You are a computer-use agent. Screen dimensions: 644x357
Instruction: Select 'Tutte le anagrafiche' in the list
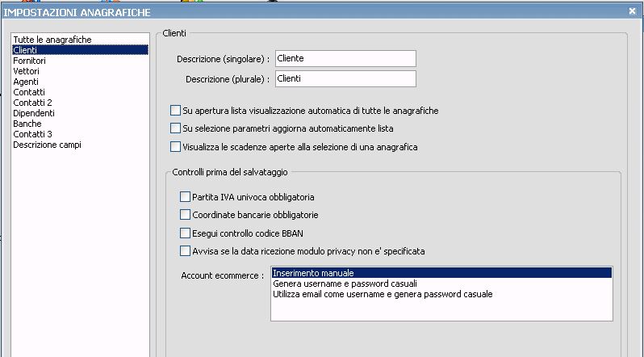[x=52, y=40]
